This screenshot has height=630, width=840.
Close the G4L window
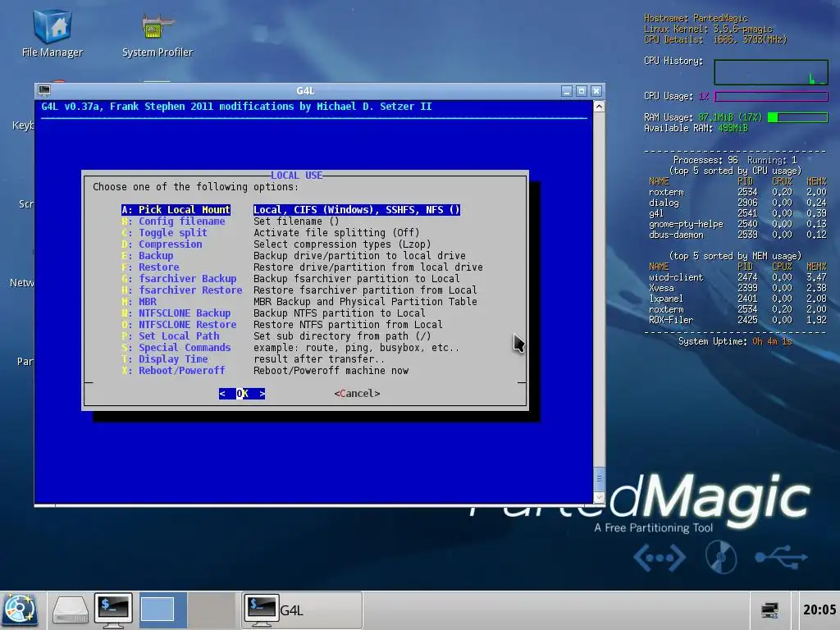(596, 91)
